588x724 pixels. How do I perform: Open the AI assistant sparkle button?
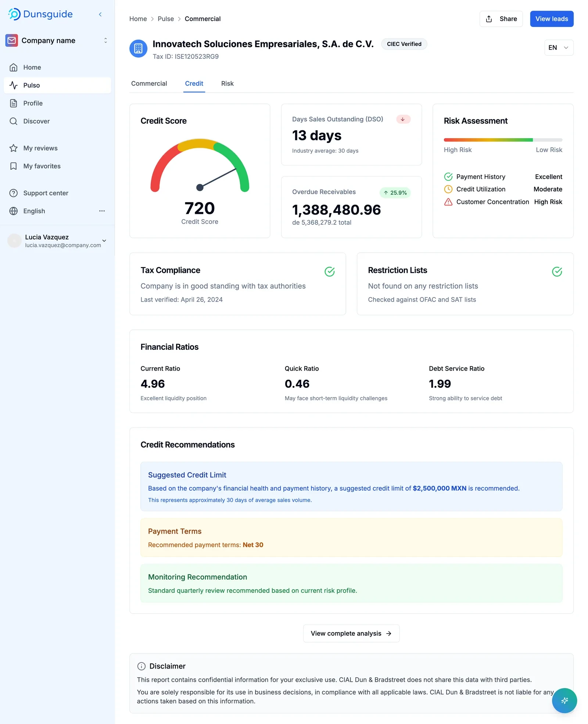pyautogui.click(x=564, y=700)
